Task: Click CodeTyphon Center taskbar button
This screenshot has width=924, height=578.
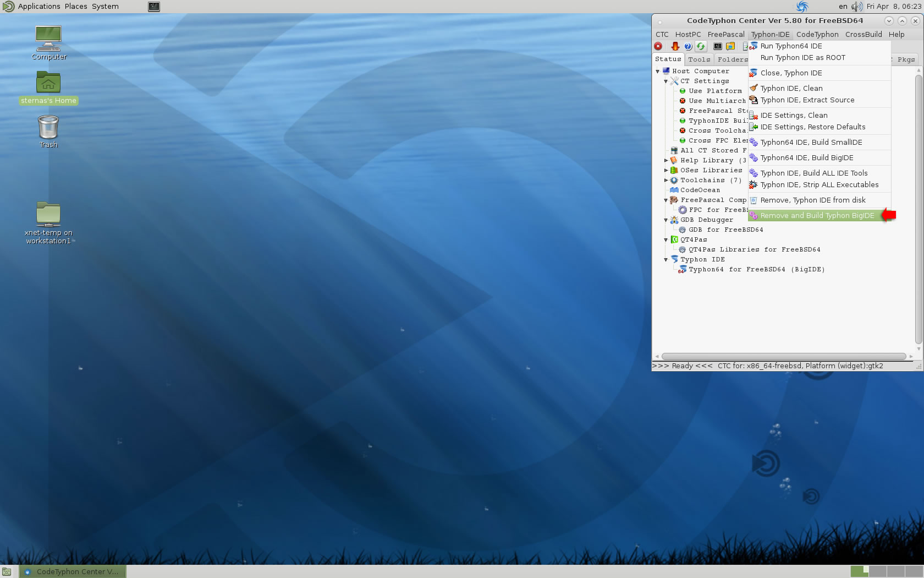Action: (73, 571)
